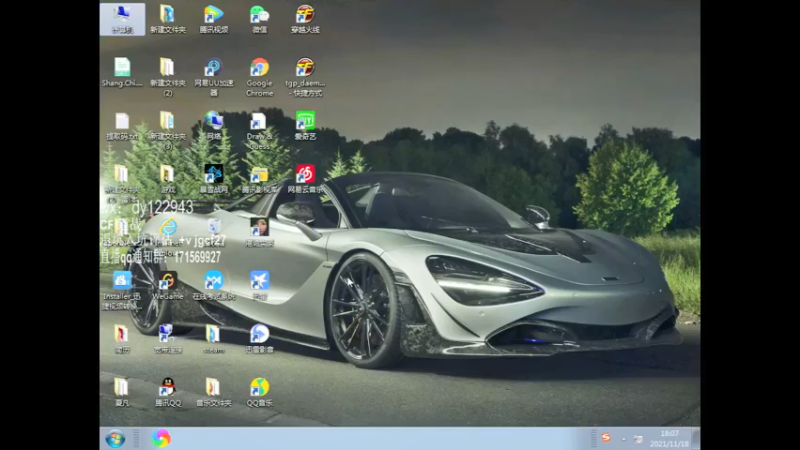Click the colorful pinwheel taskbar icon
The image size is (800, 450).
(x=161, y=438)
